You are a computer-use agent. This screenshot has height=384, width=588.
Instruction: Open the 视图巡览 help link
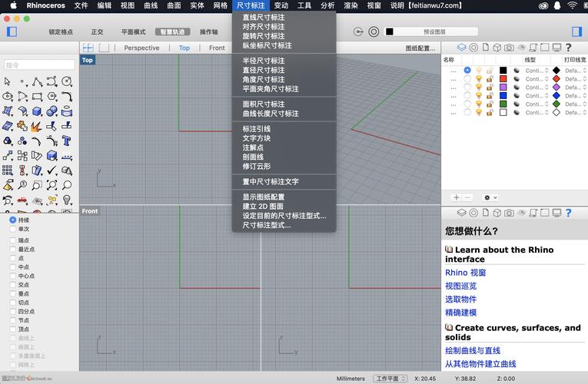click(461, 286)
